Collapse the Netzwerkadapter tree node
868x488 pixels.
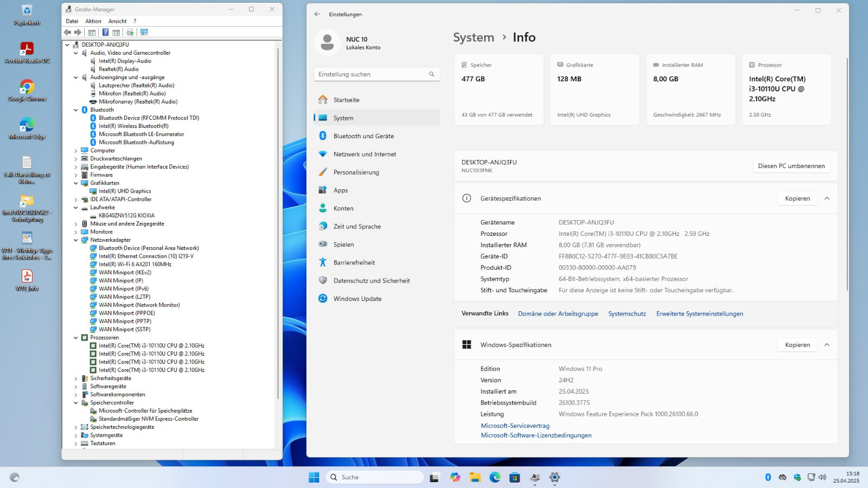pyautogui.click(x=75, y=240)
